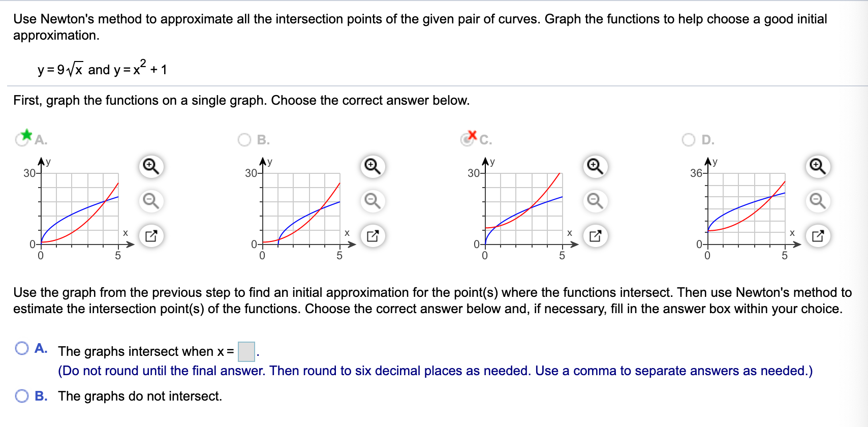Pop out graph B to enlarge it
868x427 pixels.
click(373, 236)
